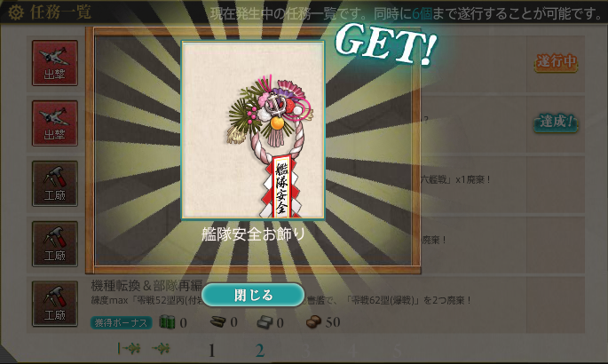
Task: Select quest page 2
Action: point(260,351)
